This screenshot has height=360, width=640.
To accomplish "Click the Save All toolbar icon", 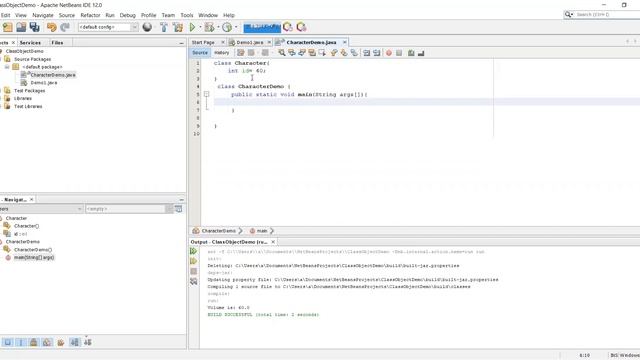I will click(35, 27).
